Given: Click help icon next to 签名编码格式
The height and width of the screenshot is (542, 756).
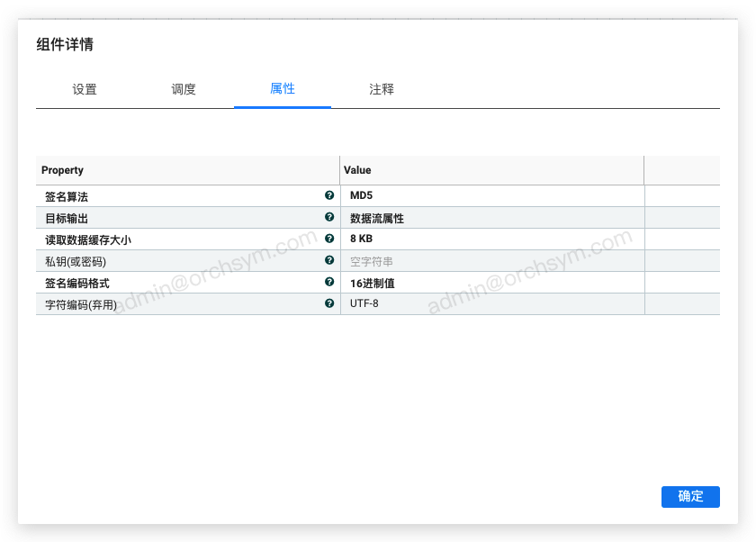Looking at the screenshot, I should (329, 282).
